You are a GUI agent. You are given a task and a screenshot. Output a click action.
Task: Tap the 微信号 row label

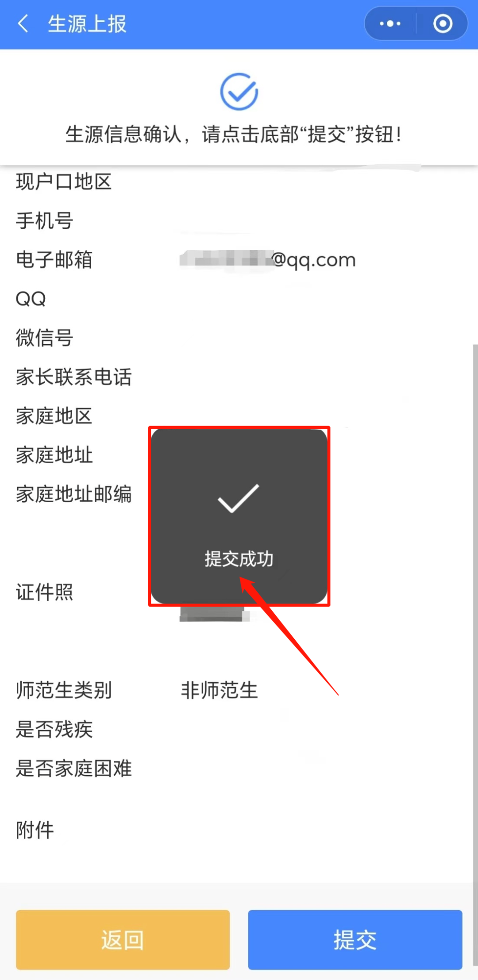[x=45, y=338]
